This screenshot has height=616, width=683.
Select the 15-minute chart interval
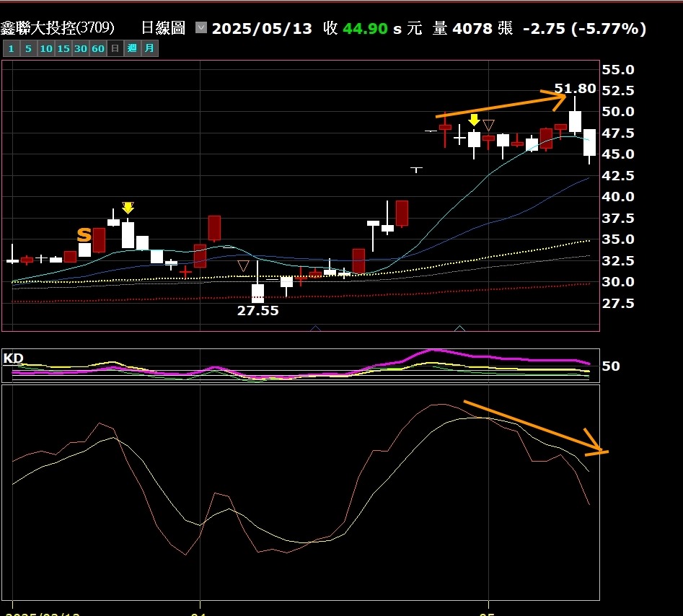coord(63,48)
